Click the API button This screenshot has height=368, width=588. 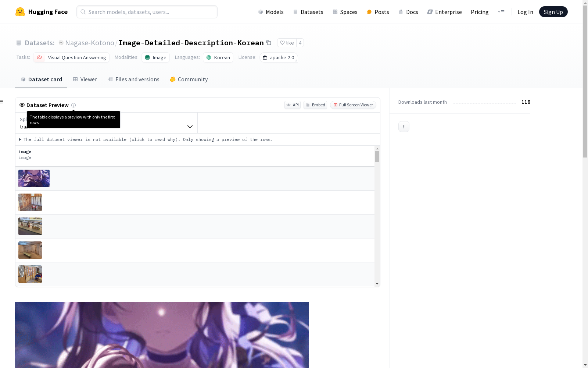(293, 105)
